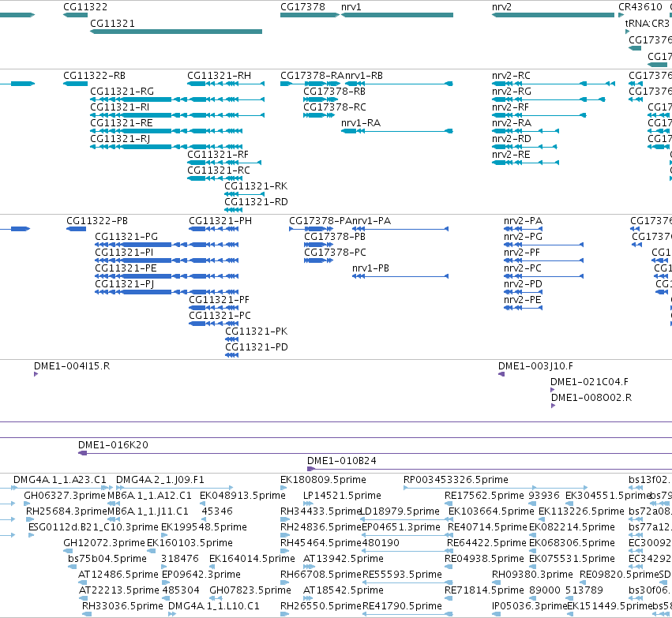672x618 pixels.
Task: Click transcript CG11321-RF
Action: [224, 163]
